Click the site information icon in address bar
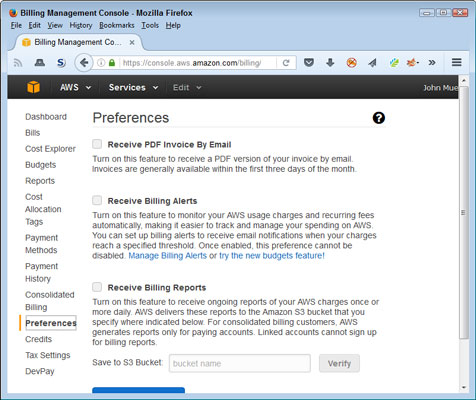The width and height of the screenshot is (476, 400). [x=101, y=63]
